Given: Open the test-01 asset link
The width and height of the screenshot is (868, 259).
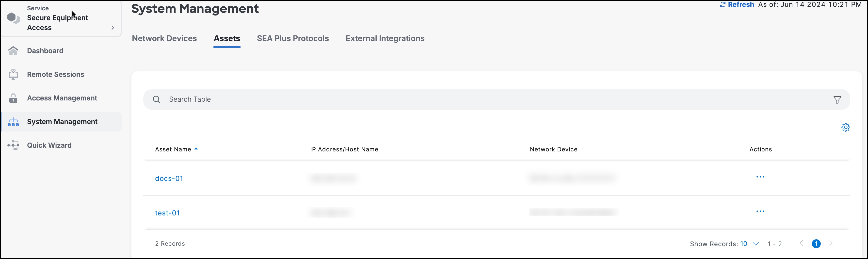Looking at the screenshot, I should point(167,213).
